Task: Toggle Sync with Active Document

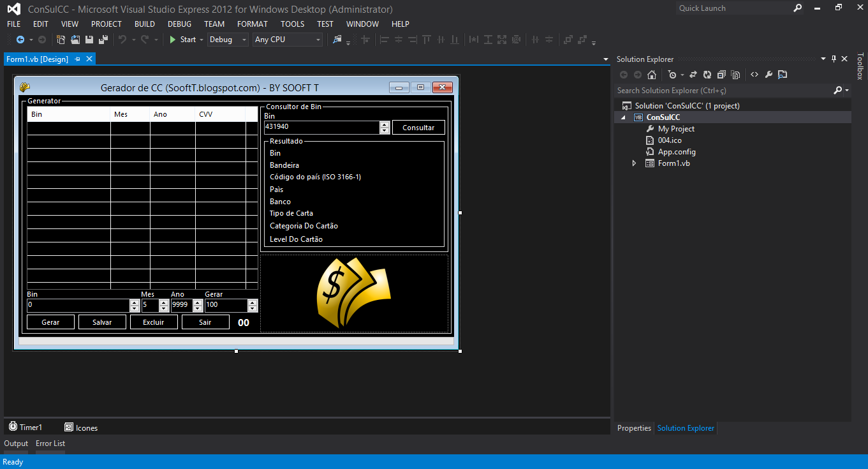Action: point(693,75)
